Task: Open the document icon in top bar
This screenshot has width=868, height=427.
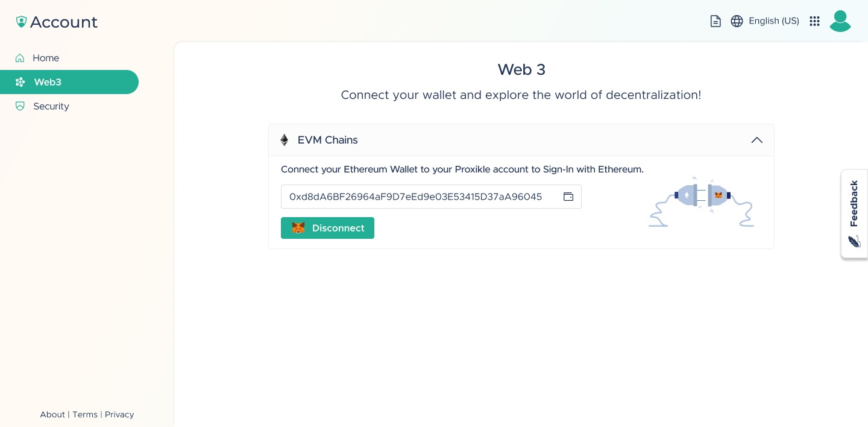Action: 715,21
